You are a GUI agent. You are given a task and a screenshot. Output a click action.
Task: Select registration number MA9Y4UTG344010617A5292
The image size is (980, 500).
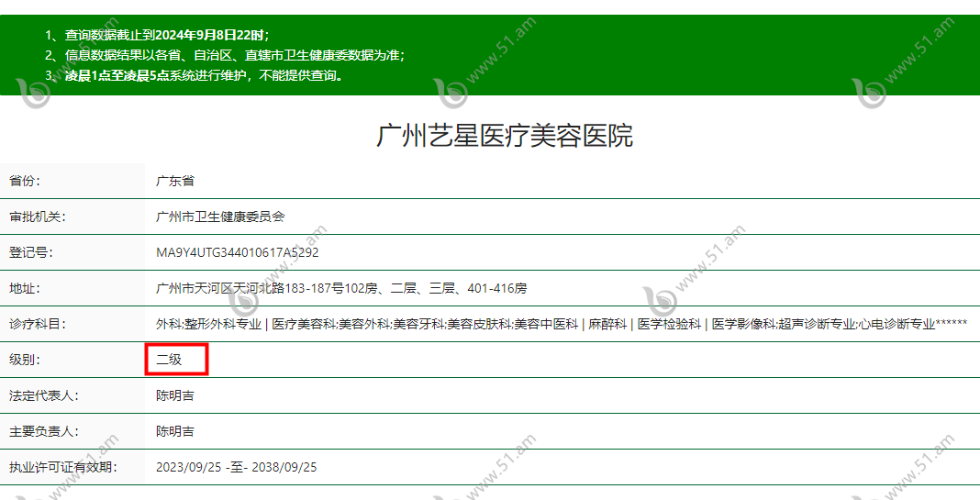coord(237,252)
